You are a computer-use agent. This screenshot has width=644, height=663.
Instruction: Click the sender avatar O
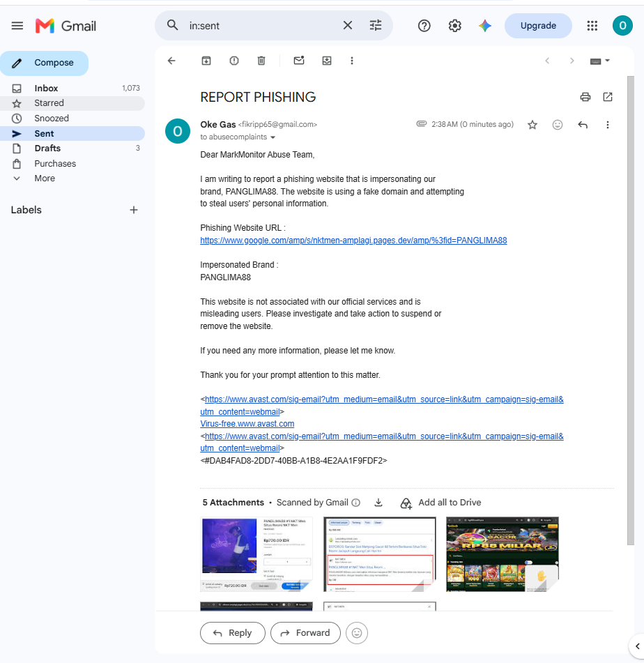[178, 131]
